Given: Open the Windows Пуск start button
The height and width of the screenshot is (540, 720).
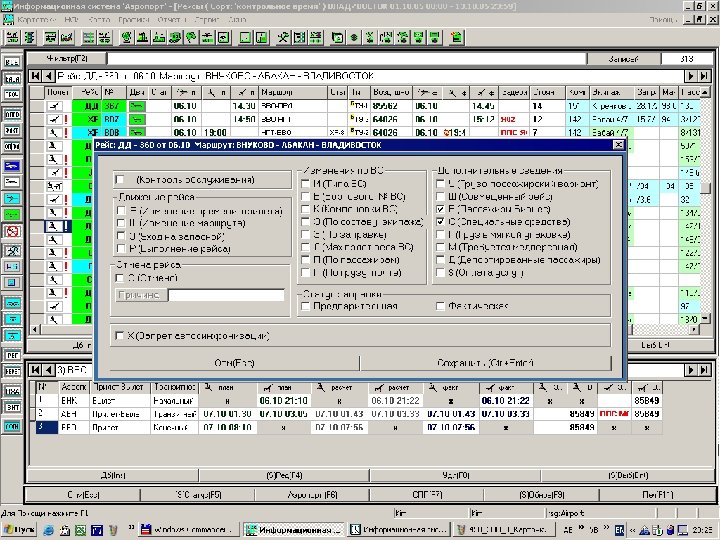Looking at the screenshot, I should pyautogui.click(x=19, y=529).
